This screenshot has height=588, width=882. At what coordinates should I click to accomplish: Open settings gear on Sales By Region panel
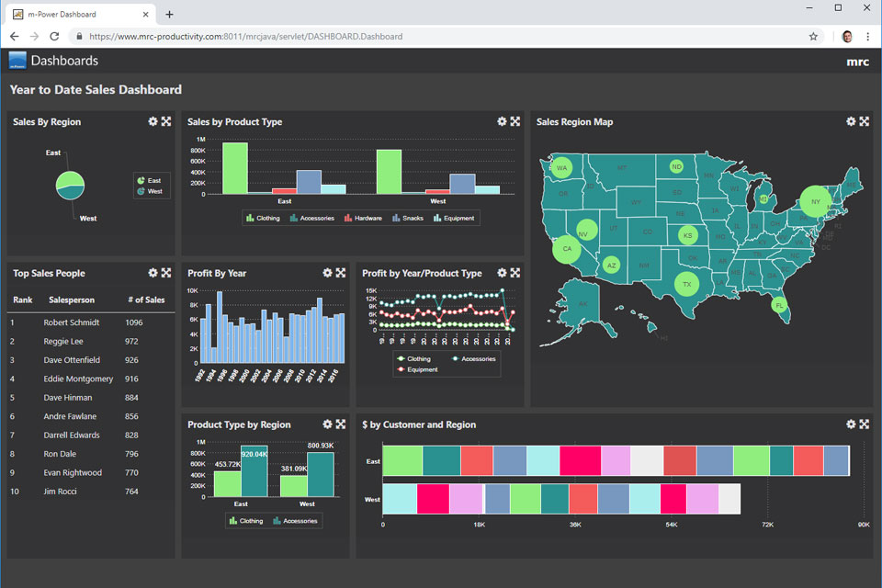click(x=153, y=121)
